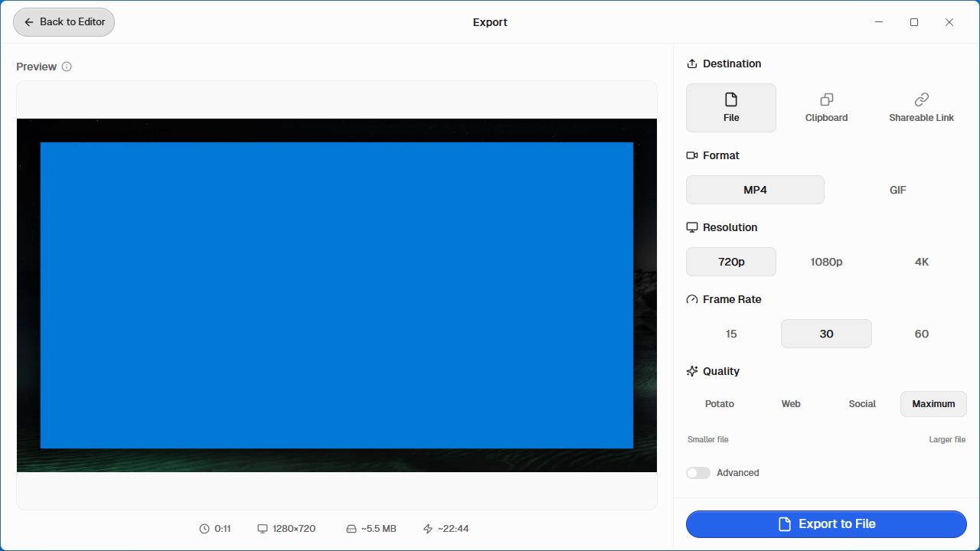Click the video preview thumbnail
980x551 pixels.
point(337,295)
